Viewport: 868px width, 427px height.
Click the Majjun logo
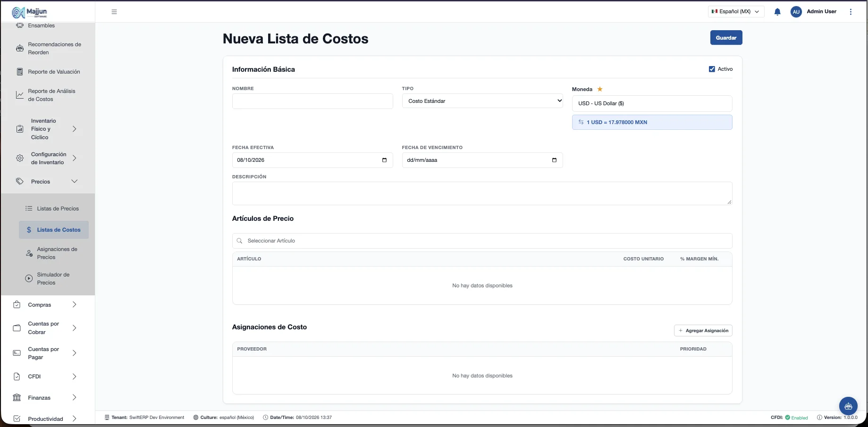pos(29,12)
